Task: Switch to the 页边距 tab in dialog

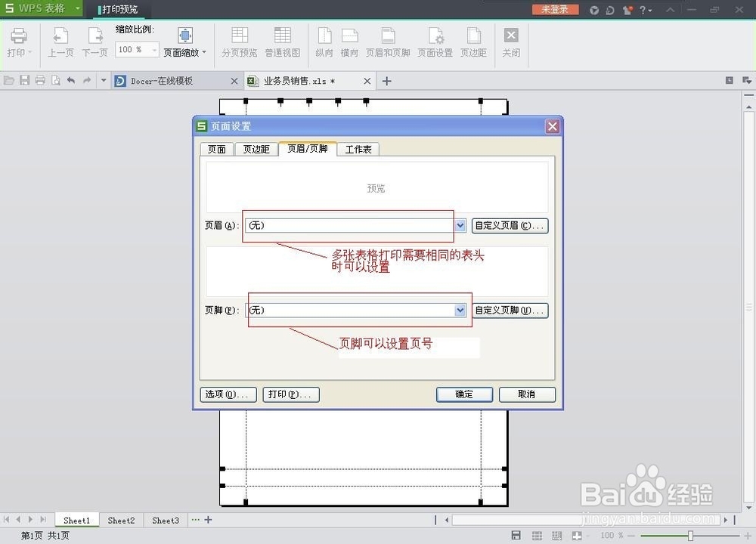Action: coord(256,150)
